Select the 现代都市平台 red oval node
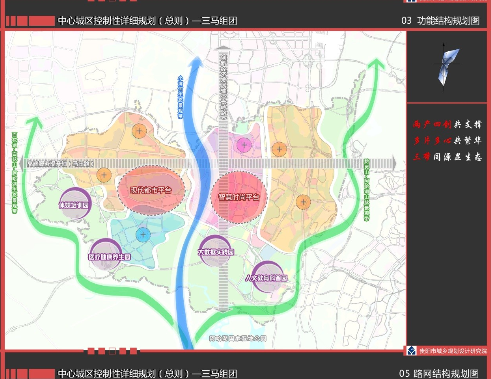491x379 pixels. (151, 190)
